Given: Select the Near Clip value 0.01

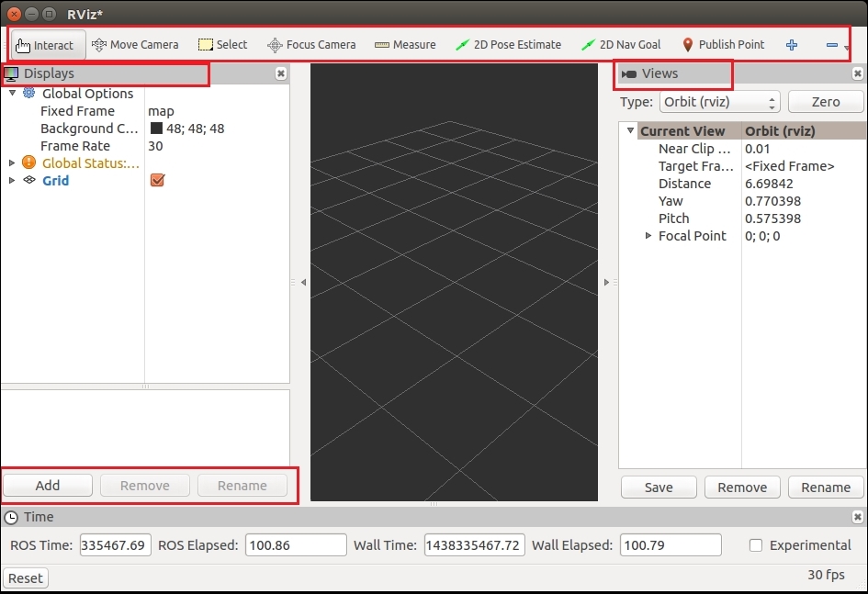Looking at the screenshot, I should (757, 149).
